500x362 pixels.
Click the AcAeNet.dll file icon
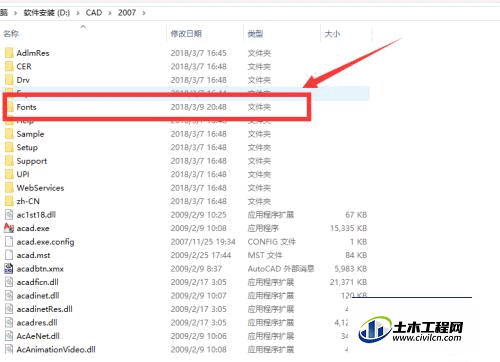(9, 336)
